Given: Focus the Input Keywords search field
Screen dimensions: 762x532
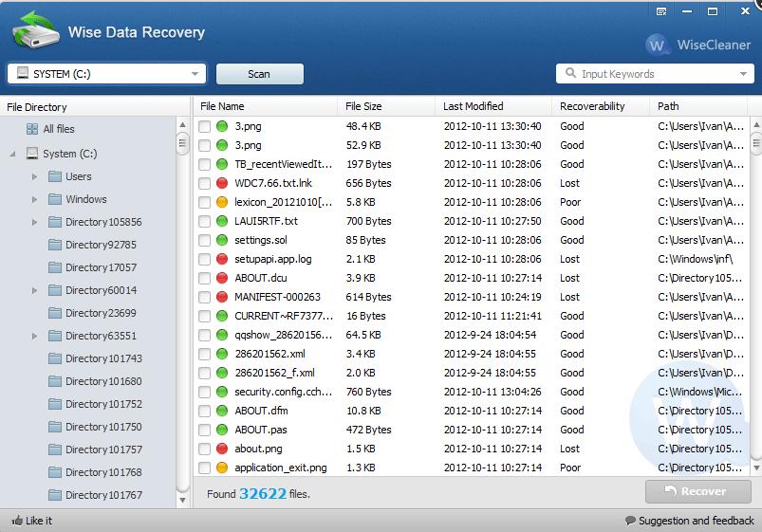Looking at the screenshot, I should click(655, 74).
